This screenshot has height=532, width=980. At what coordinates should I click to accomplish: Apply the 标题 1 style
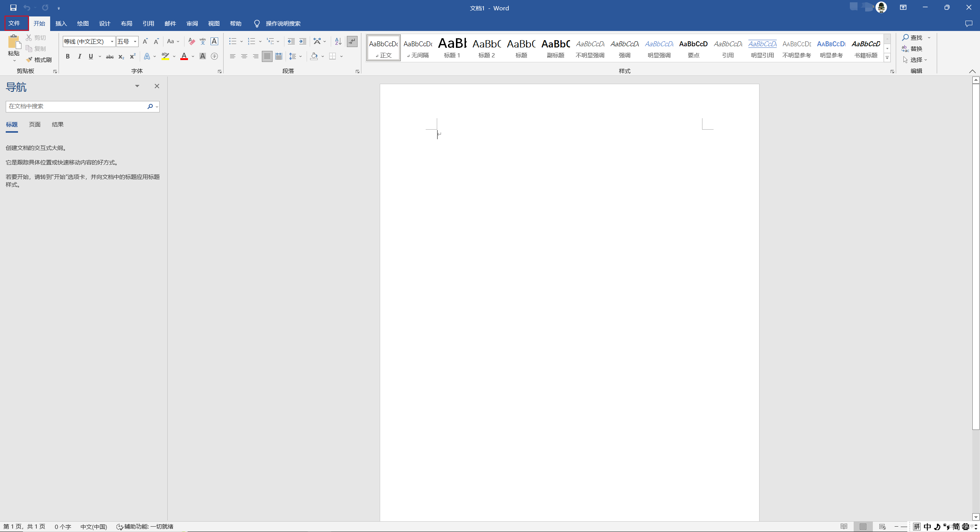click(x=452, y=48)
